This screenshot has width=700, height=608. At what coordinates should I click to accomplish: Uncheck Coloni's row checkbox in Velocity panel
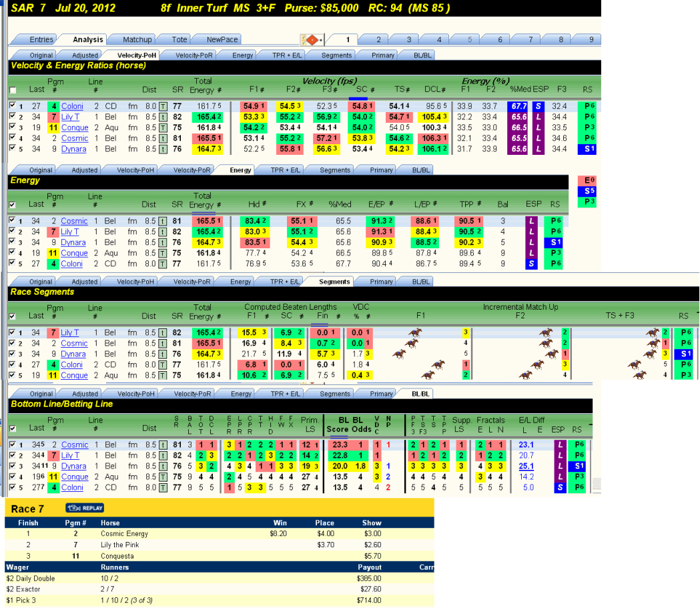13,105
